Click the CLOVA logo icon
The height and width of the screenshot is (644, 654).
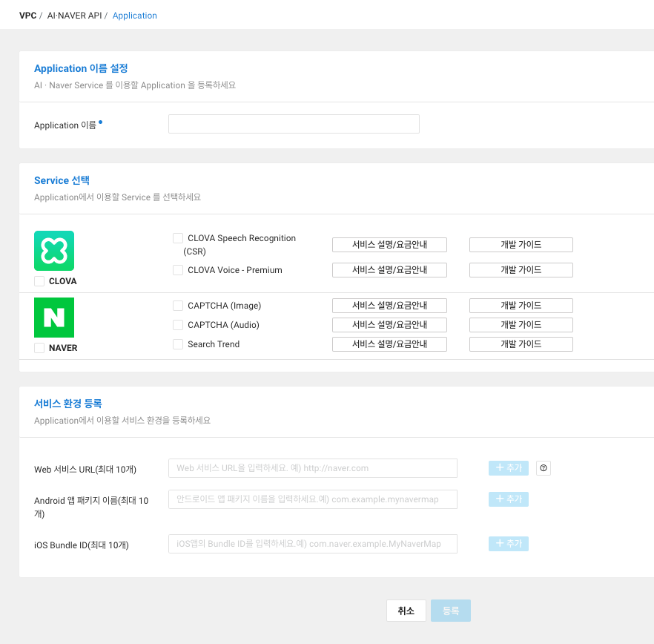click(x=54, y=251)
